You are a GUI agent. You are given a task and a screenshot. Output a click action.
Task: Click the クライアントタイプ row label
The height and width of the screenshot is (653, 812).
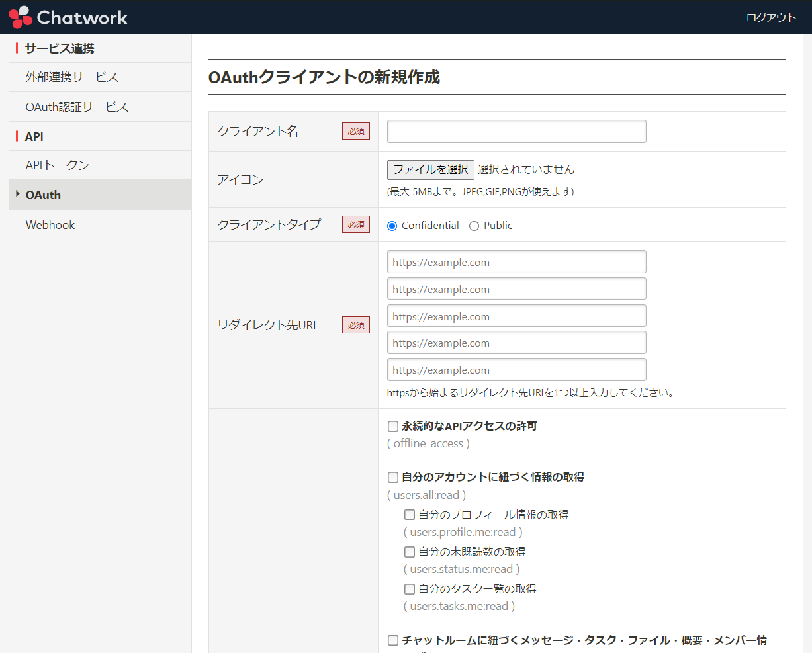(269, 224)
